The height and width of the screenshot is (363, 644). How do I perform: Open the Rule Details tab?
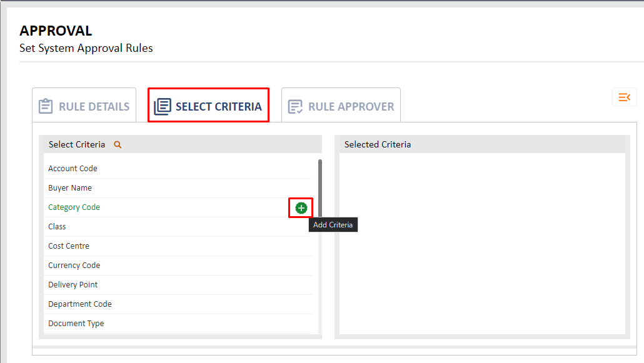coord(84,105)
